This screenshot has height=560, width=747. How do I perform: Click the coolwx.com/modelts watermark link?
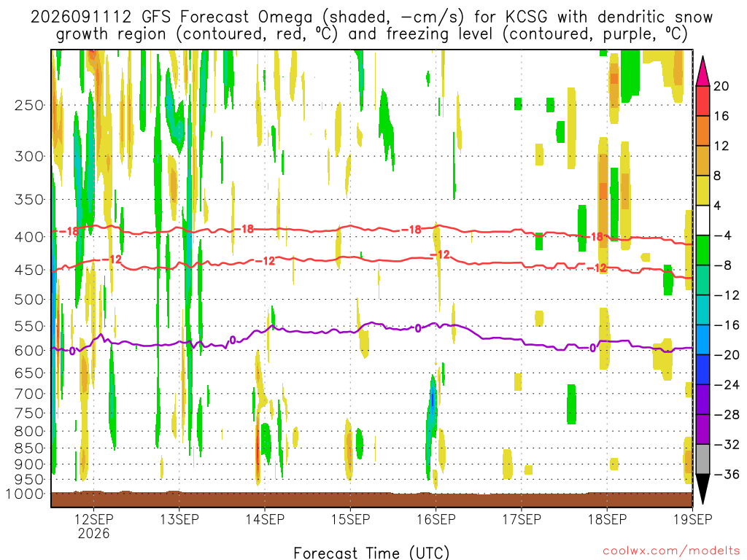coord(671,551)
